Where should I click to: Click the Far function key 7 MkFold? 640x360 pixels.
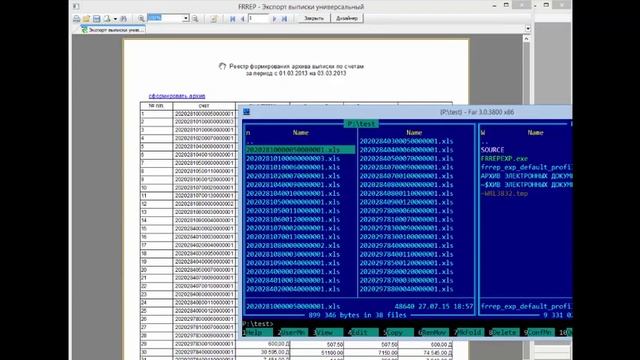pyautogui.click(x=469, y=333)
